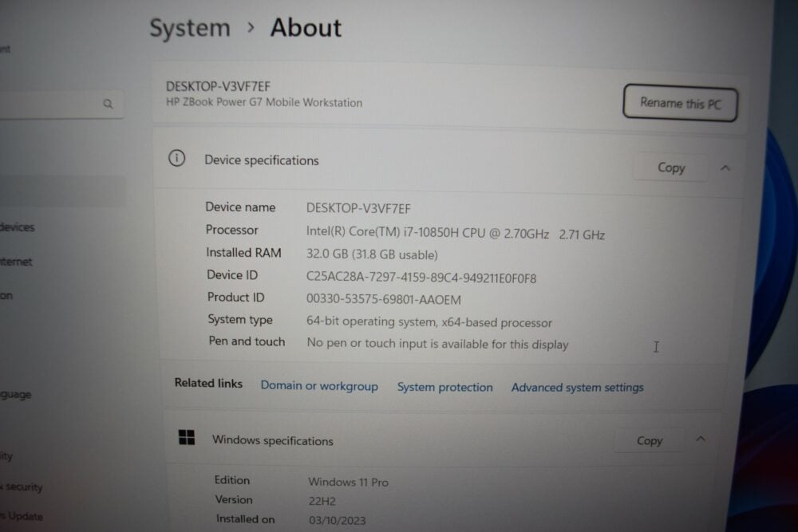798x532 pixels.
Task: Click the System type label
Action: 240,319
